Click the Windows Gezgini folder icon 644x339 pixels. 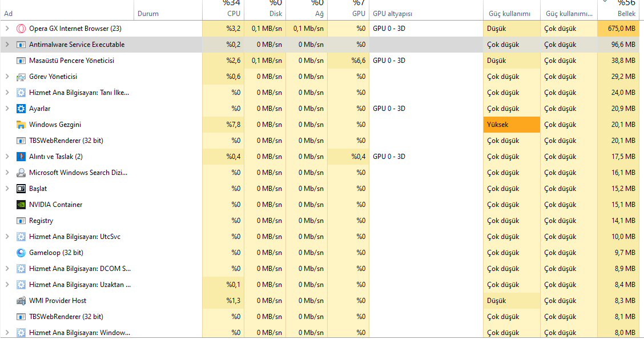[21, 125]
